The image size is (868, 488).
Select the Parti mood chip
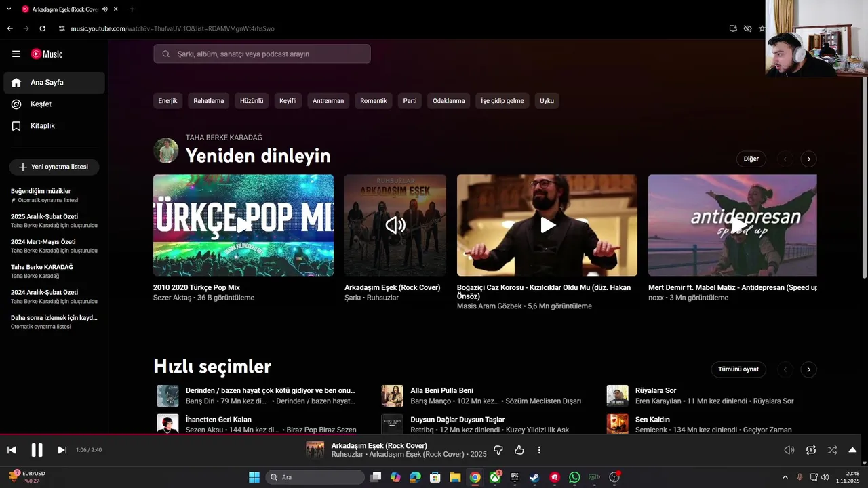pyautogui.click(x=410, y=100)
